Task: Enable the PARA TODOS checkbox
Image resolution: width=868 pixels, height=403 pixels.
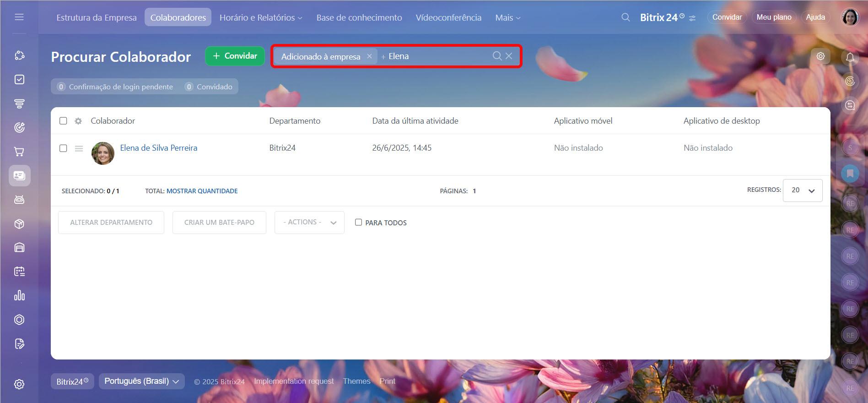Action: click(x=358, y=222)
